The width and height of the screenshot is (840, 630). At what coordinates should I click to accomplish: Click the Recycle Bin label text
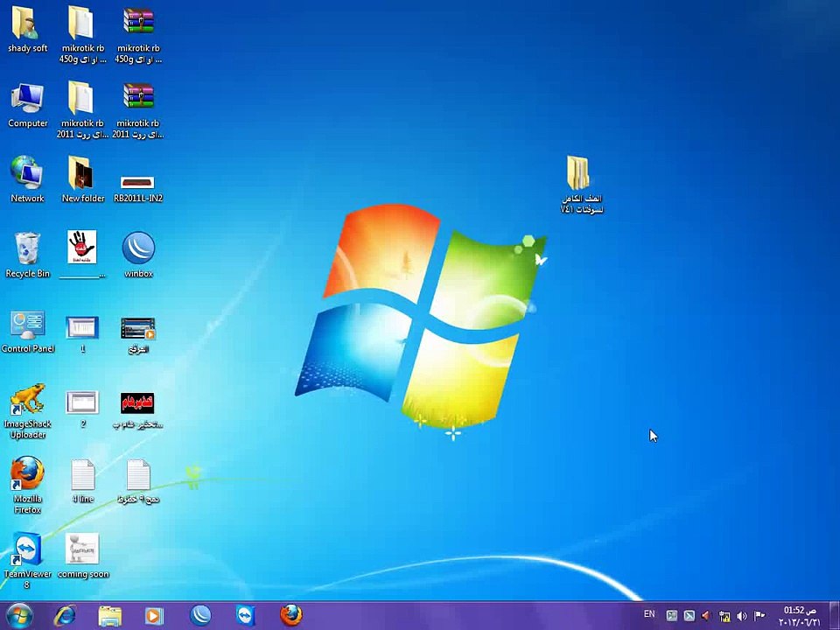tap(27, 274)
